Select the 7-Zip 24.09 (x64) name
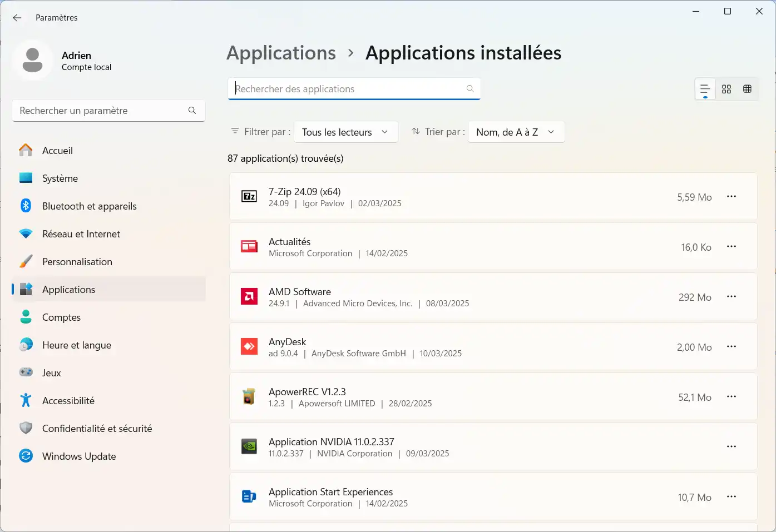 coord(304,192)
